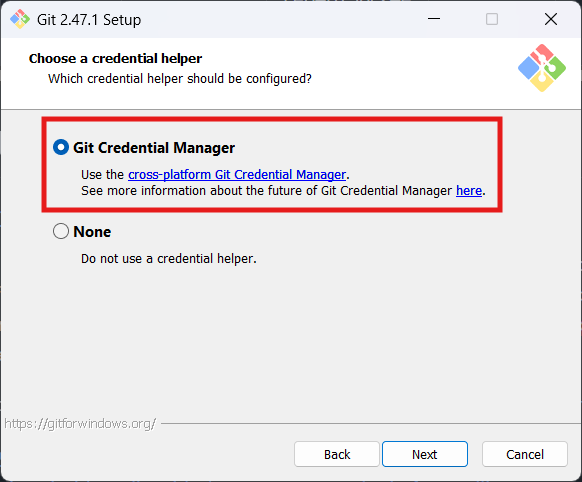Go back with the Back button
582x482 pixels.
click(337, 454)
